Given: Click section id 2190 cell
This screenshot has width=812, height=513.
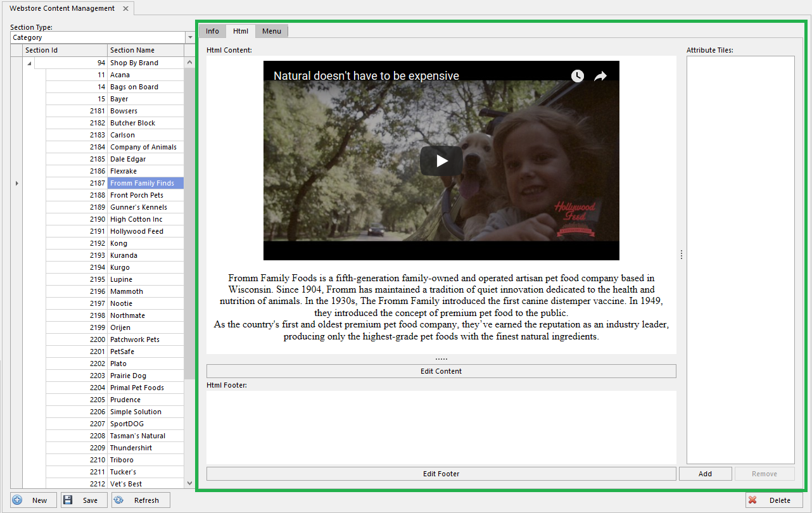Looking at the screenshot, I should pos(77,219).
